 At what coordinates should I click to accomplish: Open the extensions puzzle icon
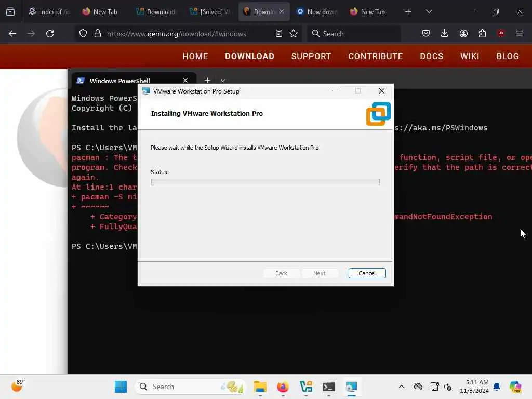pos(482,34)
